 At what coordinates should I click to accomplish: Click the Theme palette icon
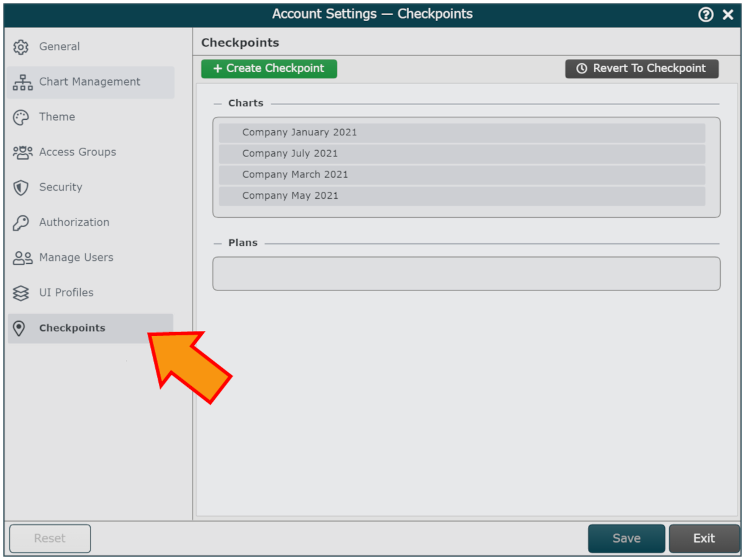tap(22, 117)
